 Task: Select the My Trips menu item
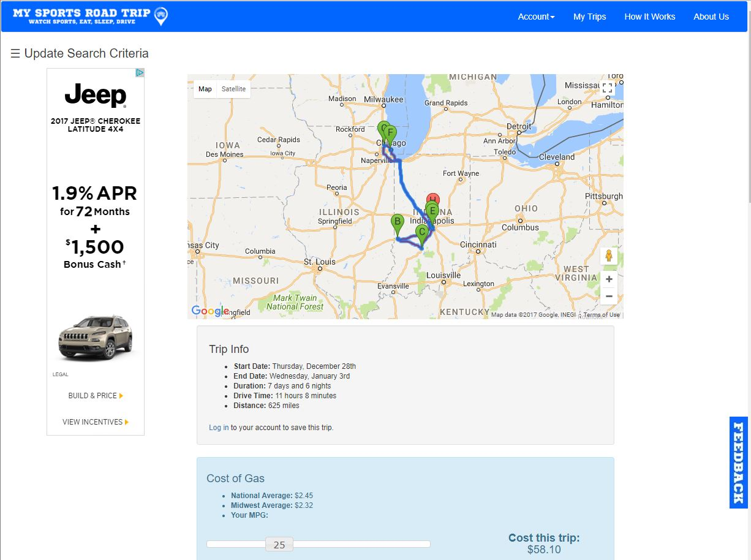[x=589, y=17]
